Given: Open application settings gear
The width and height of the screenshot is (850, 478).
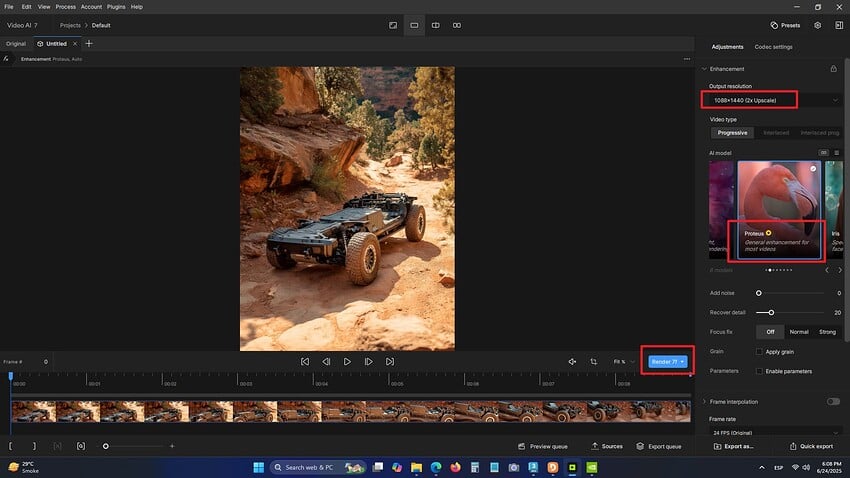Looking at the screenshot, I should tap(817, 25).
